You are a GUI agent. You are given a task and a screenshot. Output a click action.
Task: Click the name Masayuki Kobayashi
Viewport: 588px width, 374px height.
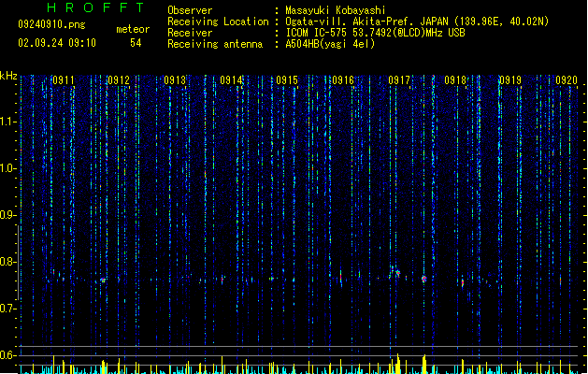[x=336, y=10]
